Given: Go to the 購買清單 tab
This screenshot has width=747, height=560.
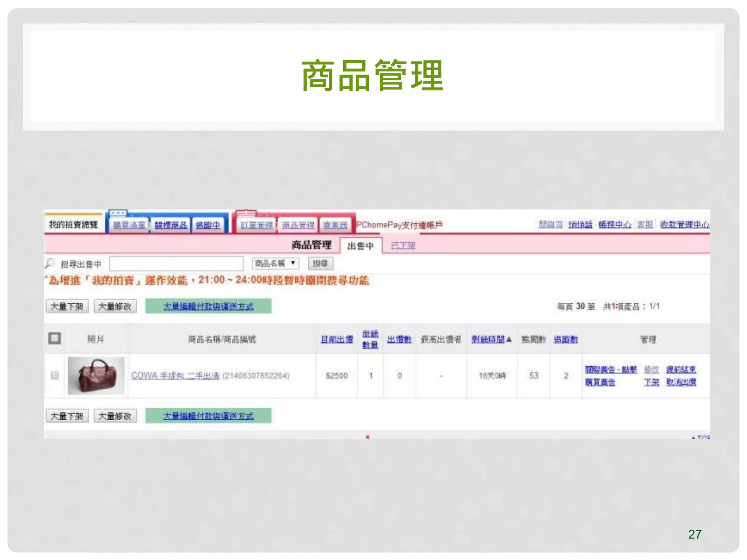Looking at the screenshot, I should (x=129, y=225).
